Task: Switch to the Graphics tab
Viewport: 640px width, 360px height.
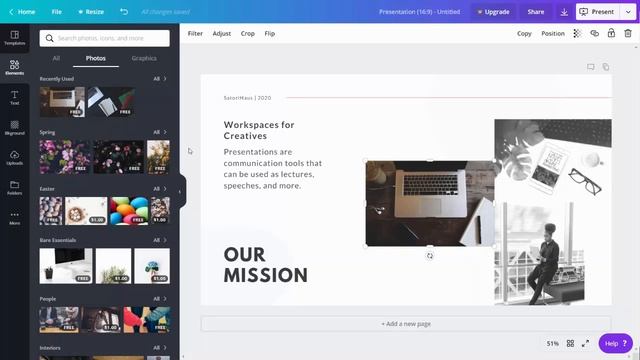Action: 144,58
